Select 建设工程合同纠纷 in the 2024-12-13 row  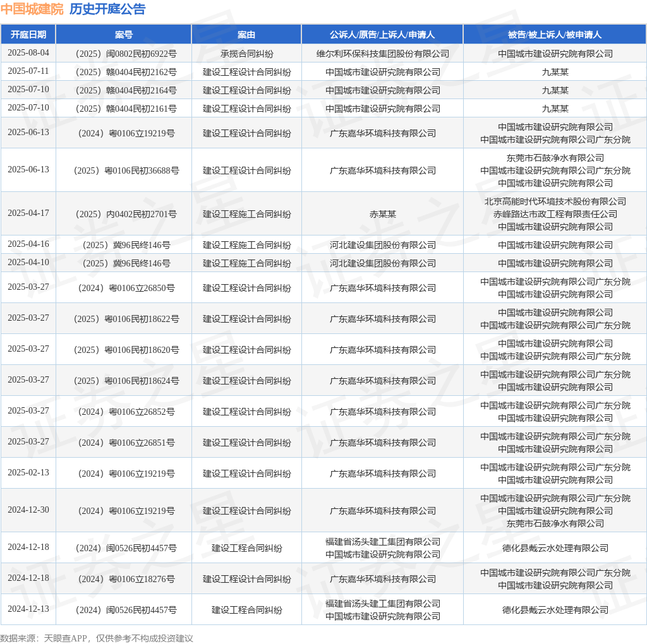[246, 610]
